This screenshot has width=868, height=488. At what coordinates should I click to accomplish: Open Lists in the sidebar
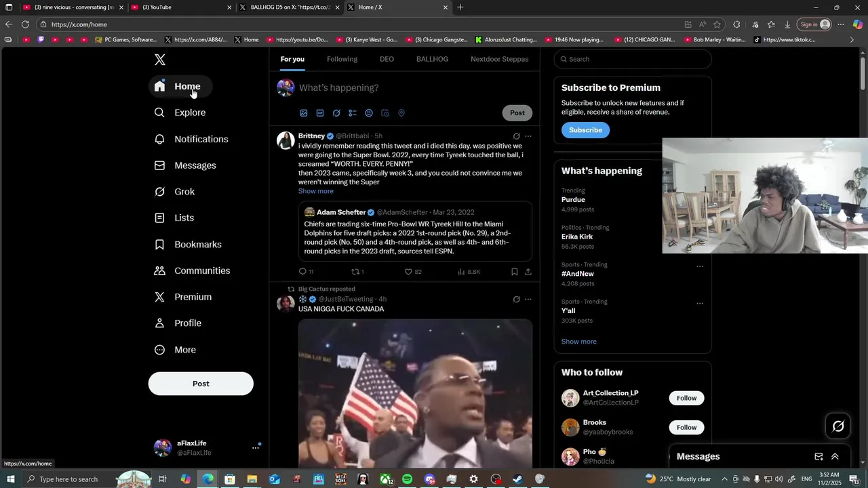174,218
